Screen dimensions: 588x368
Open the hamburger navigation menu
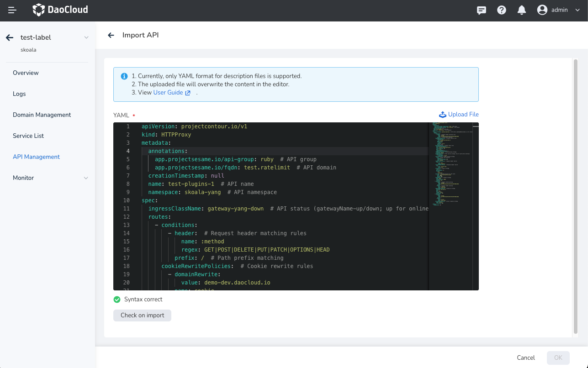point(12,10)
